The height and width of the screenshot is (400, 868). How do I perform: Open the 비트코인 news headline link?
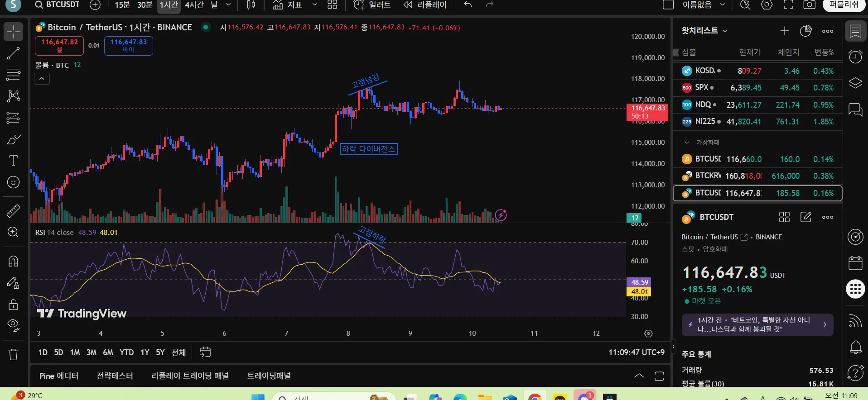tap(757, 324)
